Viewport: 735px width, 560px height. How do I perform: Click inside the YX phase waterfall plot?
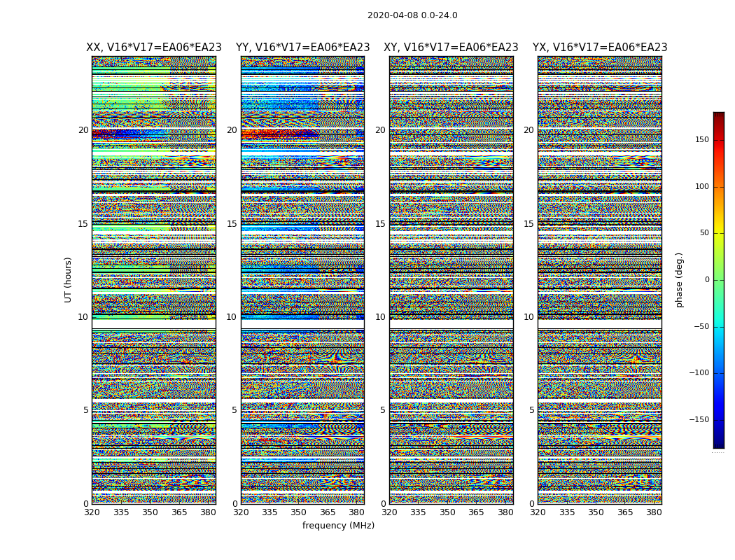click(x=600, y=280)
